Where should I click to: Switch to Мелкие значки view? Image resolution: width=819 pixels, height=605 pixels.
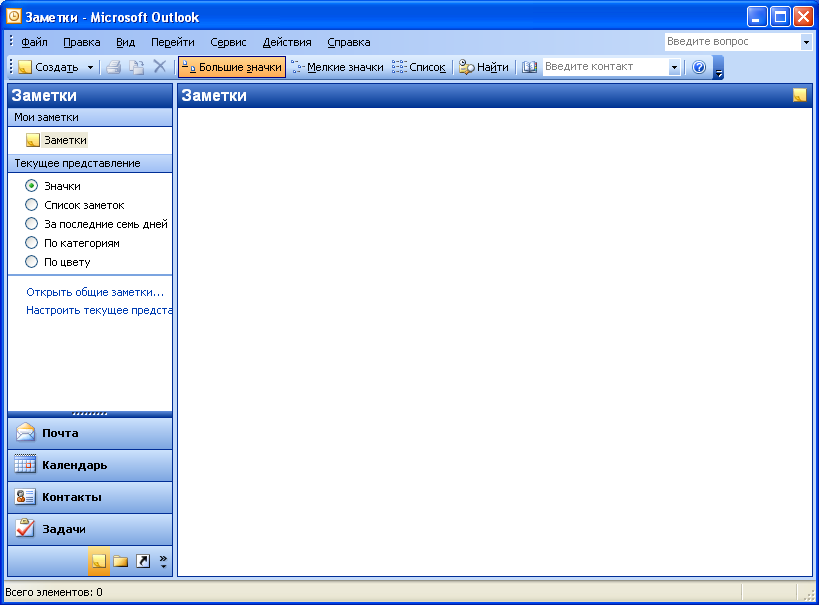[338, 67]
